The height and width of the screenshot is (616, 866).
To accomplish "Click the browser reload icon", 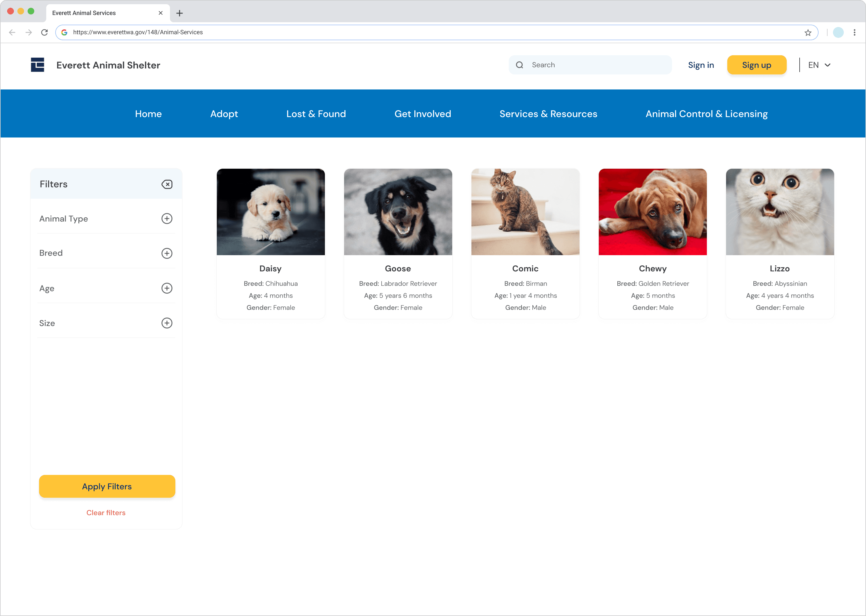I will (44, 33).
